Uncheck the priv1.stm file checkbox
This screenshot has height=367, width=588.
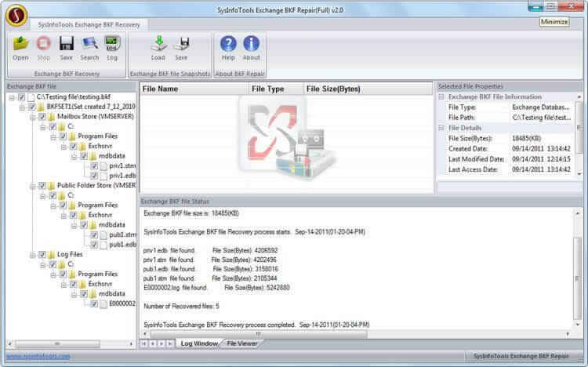(94, 166)
